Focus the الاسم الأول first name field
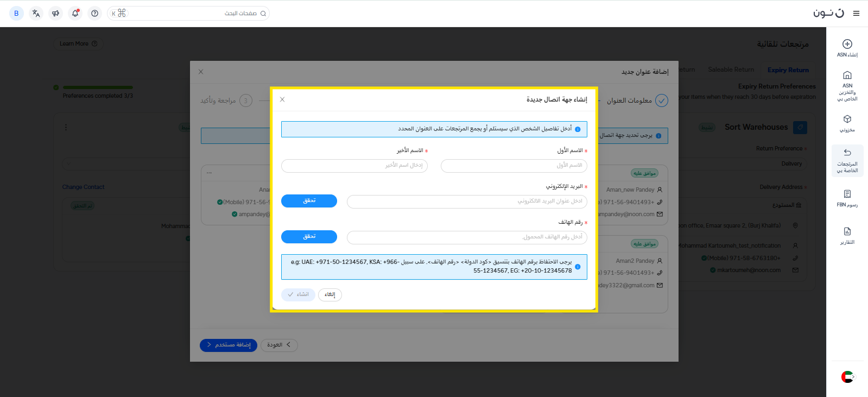 click(x=514, y=166)
